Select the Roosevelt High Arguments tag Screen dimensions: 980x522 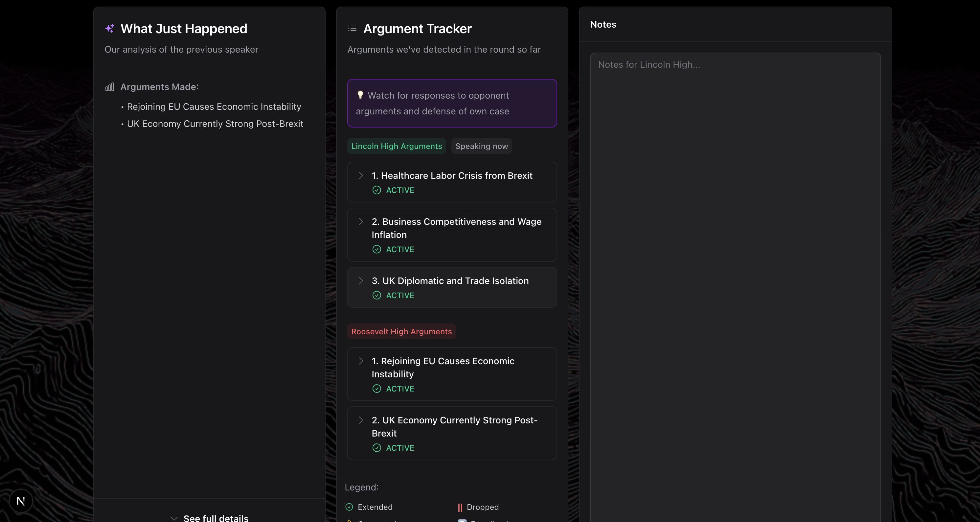pyautogui.click(x=401, y=332)
